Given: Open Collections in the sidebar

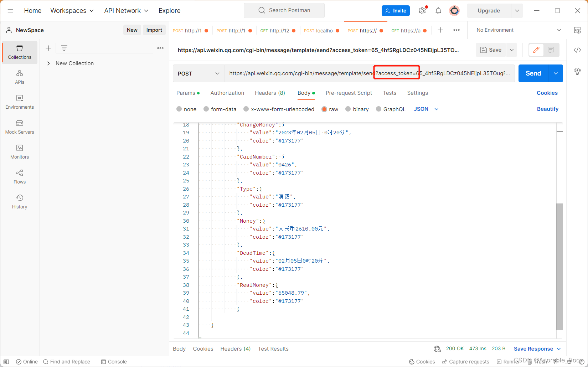Looking at the screenshot, I should pos(20,52).
